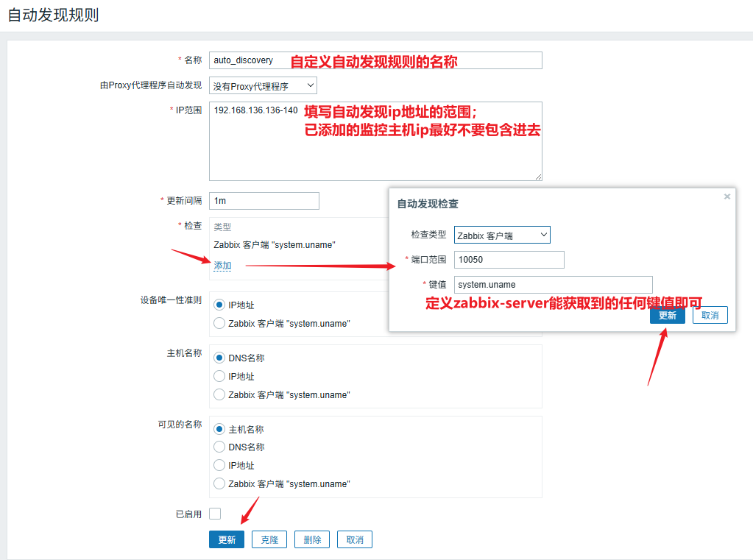This screenshot has width=753, height=560.
Task: Click the 自动发现检查 dialog title
Action: (x=428, y=204)
